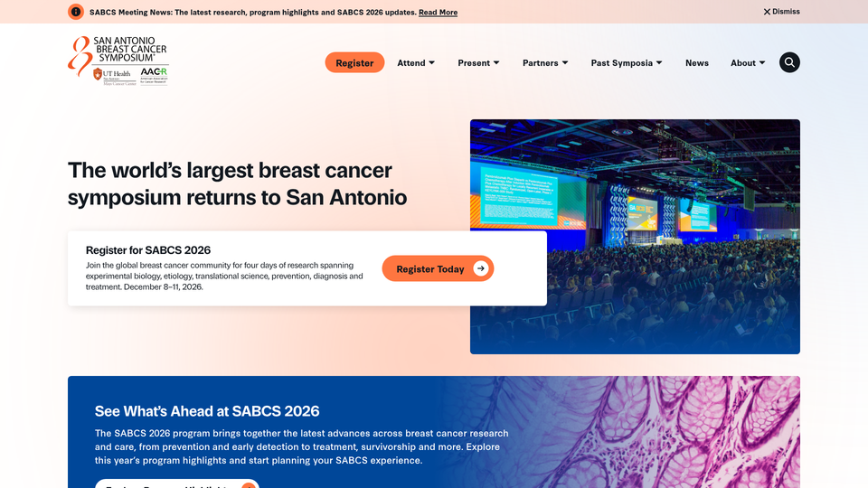The image size is (868, 488).
Task: Expand the Attend dropdown menu
Action: (416, 63)
